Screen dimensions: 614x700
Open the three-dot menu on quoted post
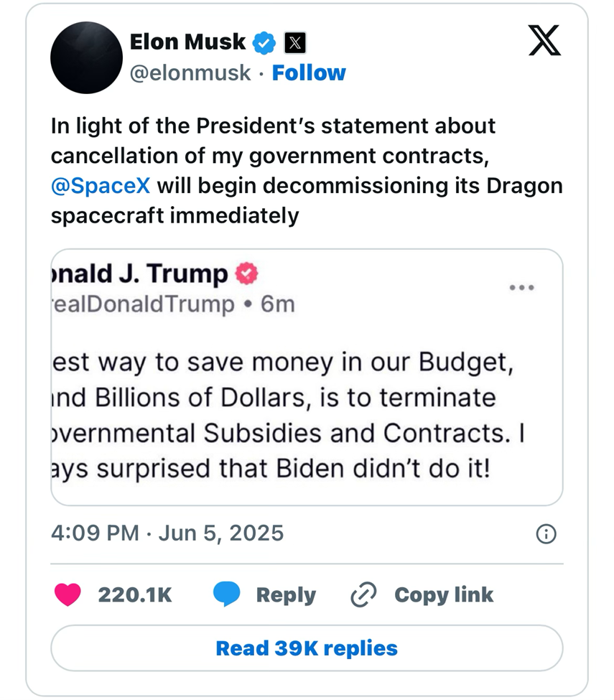click(x=521, y=287)
